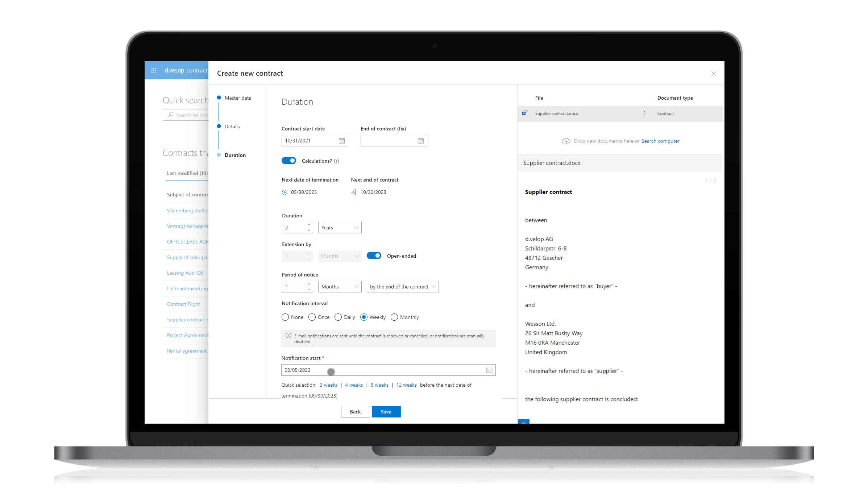Open the Details step tab
Viewport: 868px width, 499px height.
click(x=233, y=126)
